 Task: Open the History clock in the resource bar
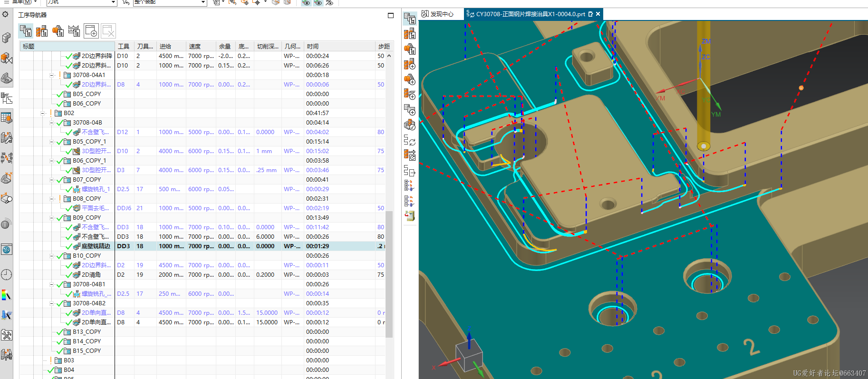point(6,274)
